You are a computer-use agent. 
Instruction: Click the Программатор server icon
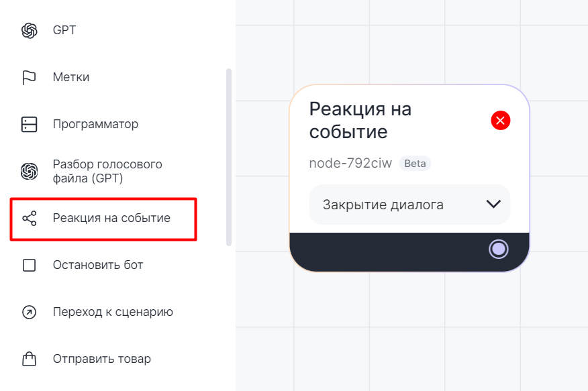(x=29, y=125)
